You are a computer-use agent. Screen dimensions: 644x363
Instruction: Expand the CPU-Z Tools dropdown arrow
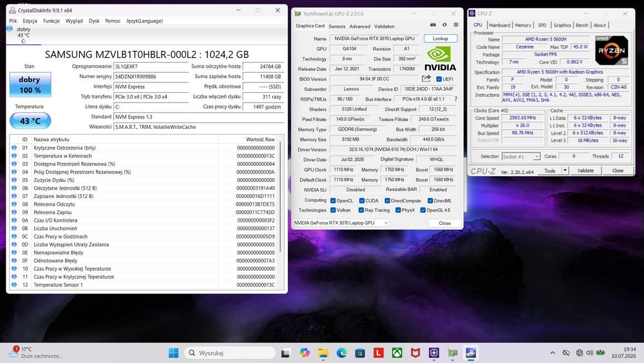point(565,170)
